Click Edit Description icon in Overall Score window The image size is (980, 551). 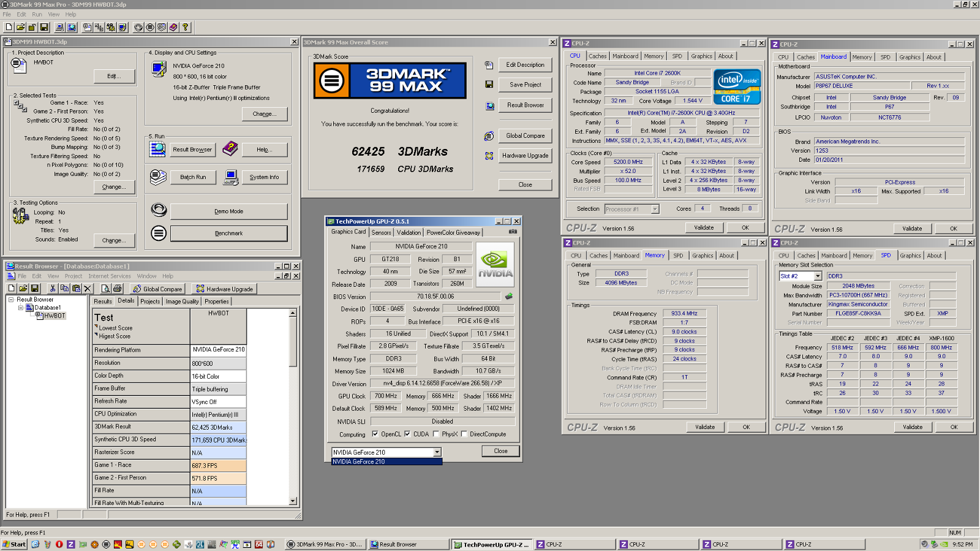click(489, 65)
